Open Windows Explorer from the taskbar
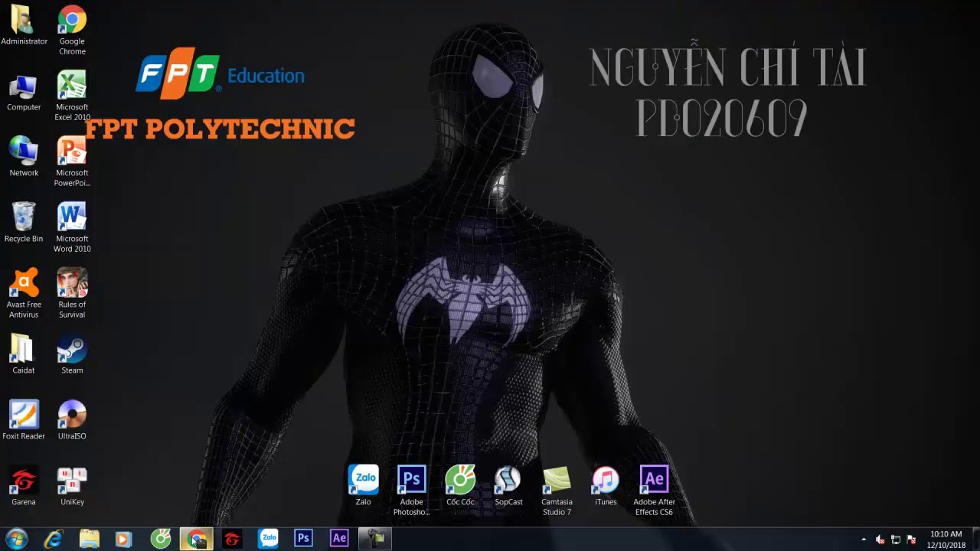The width and height of the screenshot is (980, 551). click(90, 539)
